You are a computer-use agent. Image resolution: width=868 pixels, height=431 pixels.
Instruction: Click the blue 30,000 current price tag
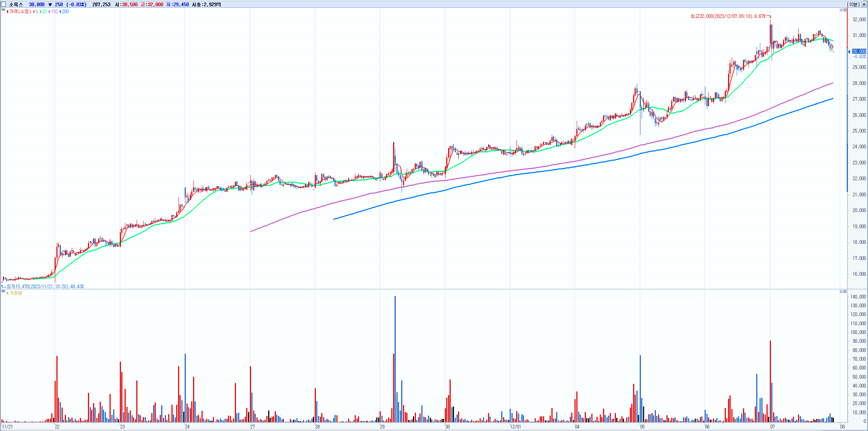859,51
